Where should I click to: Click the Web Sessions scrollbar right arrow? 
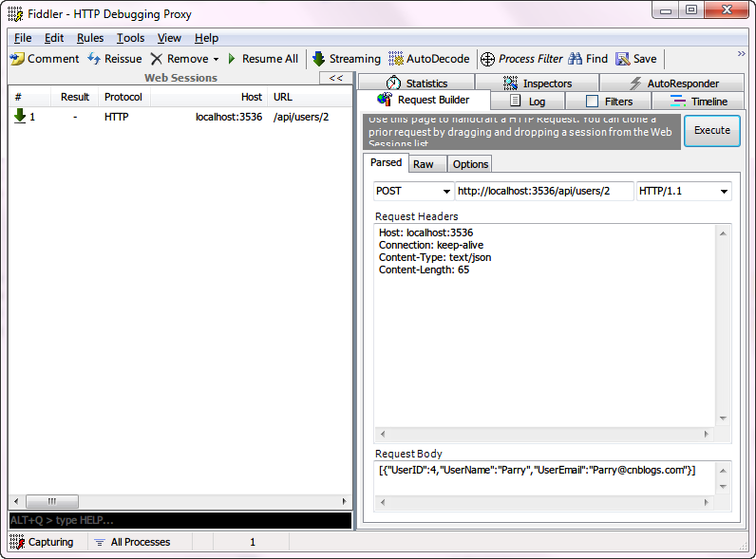coord(344,501)
